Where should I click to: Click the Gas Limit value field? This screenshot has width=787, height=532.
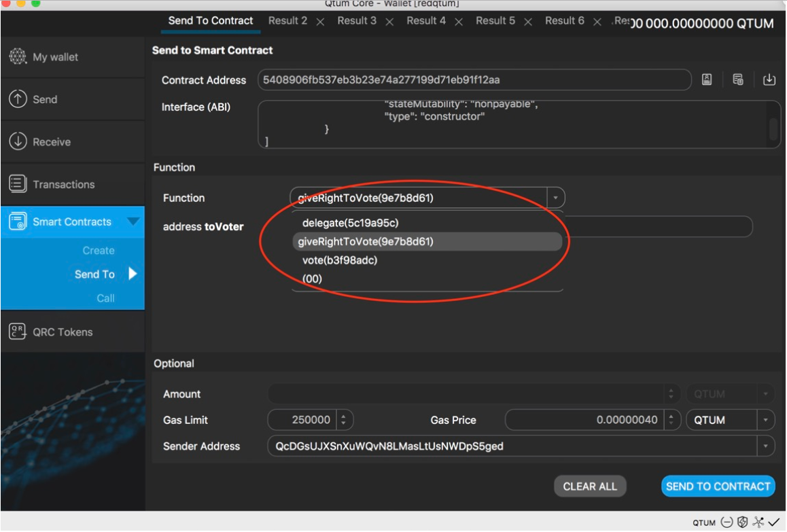[x=303, y=420]
